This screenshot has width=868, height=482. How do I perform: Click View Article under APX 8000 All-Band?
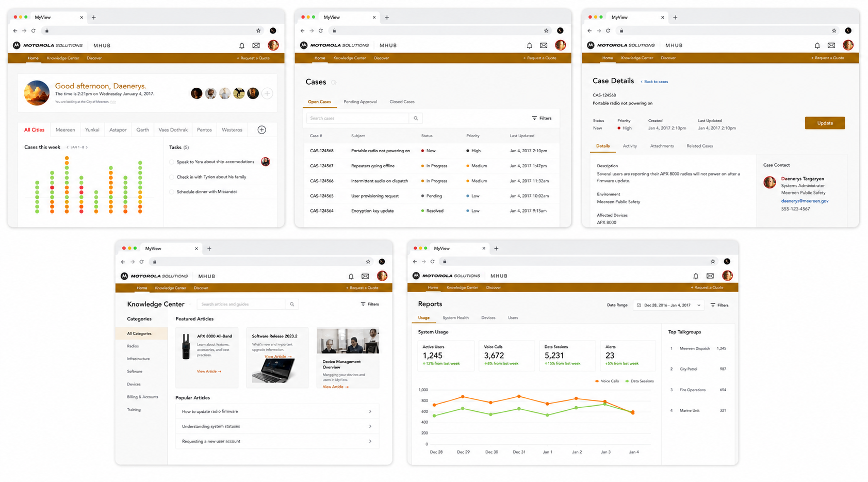point(209,372)
